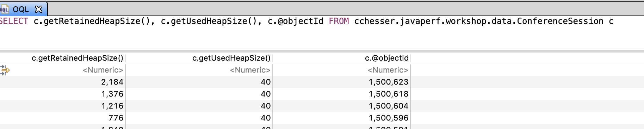
Task: Select the OQL tab label
Action: (21, 9)
